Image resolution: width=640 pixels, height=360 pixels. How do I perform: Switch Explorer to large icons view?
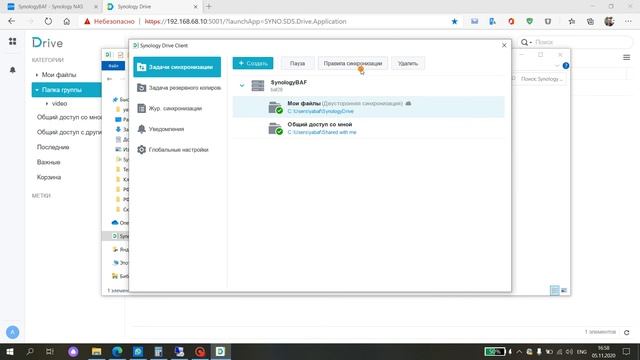click(564, 291)
